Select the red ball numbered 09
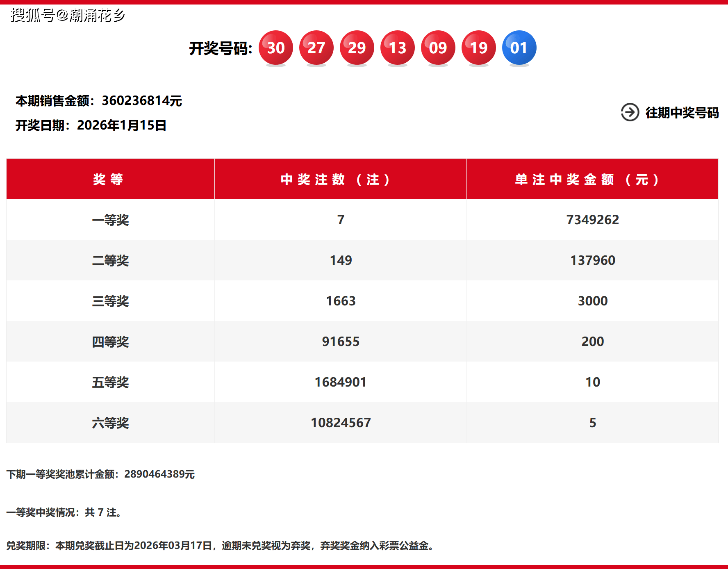Viewport: 728px width, 569px height. [x=438, y=48]
